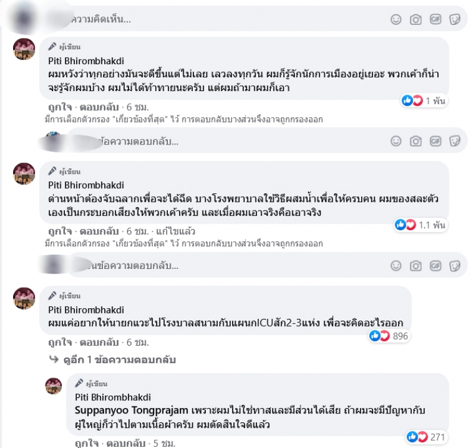Focus the top comment input field
The image size is (476, 448).
(229, 20)
